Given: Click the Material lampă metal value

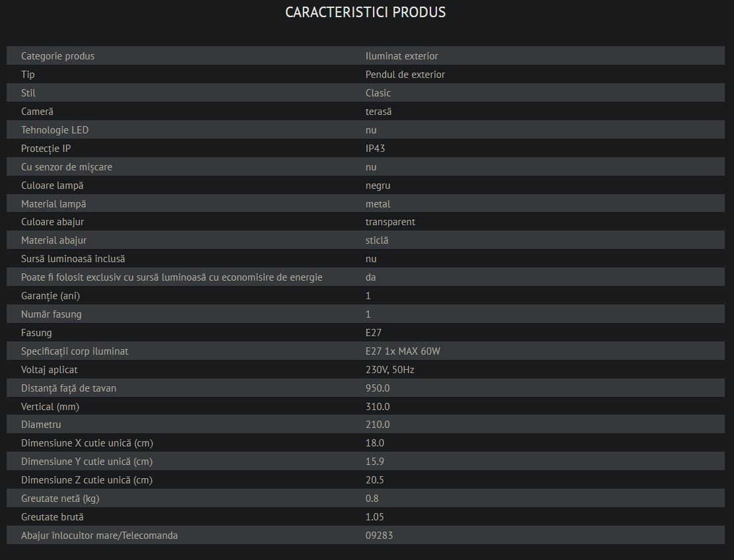Looking at the screenshot, I should tap(378, 204).
